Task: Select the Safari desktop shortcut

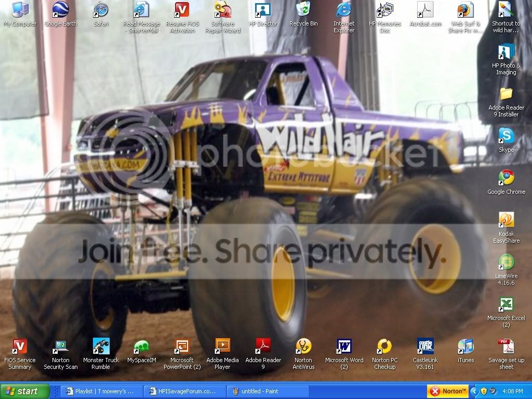Action: click(101, 14)
